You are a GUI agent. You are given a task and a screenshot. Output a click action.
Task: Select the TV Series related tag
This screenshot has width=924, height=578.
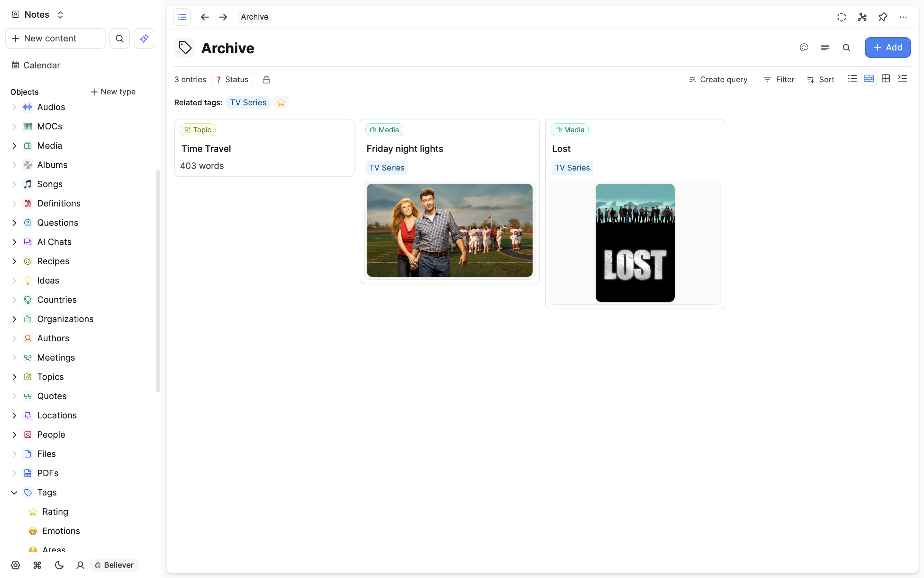point(248,102)
